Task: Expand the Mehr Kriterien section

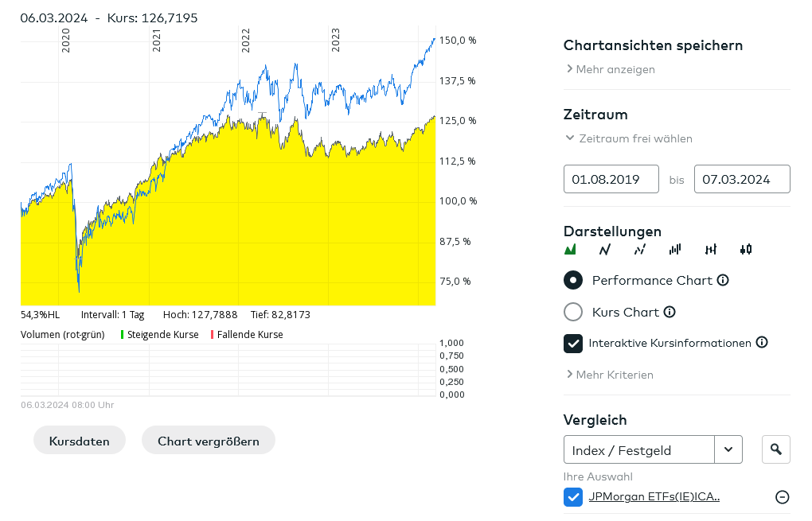Action: pyautogui.click(x=610, y=375)
